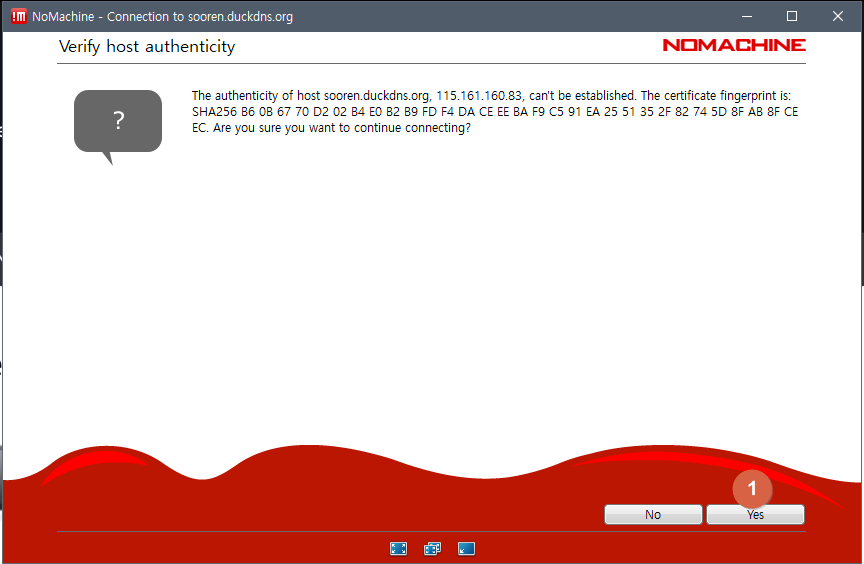This screenshot has height=564, width=864.
Task: Decline connection with the No button
Action: pyautogui.click(x=653, y=514)
